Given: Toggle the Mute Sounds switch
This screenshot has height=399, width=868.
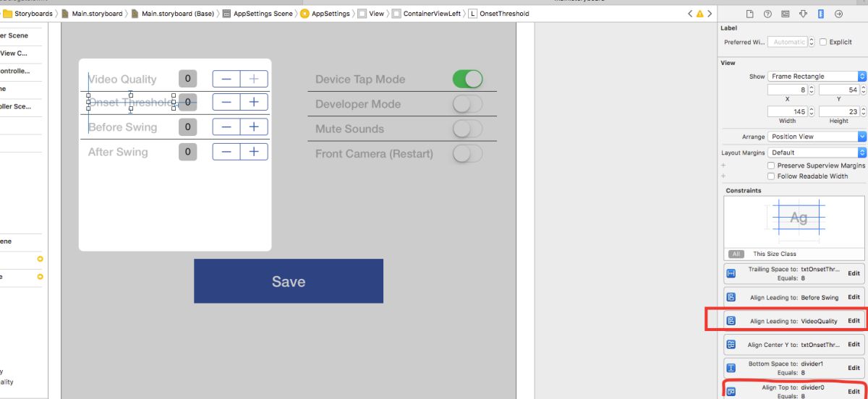Looking at the screenshot, I should 467,129.
